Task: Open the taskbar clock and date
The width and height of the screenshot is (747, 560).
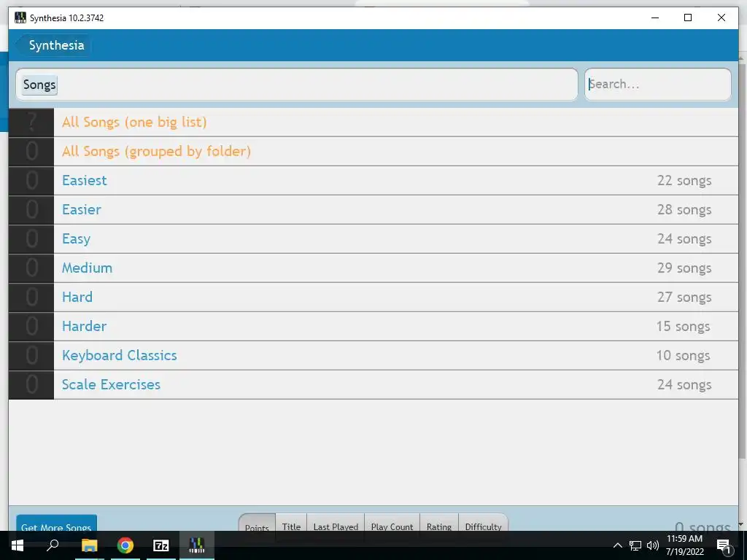Action: [x=684, y=545]
